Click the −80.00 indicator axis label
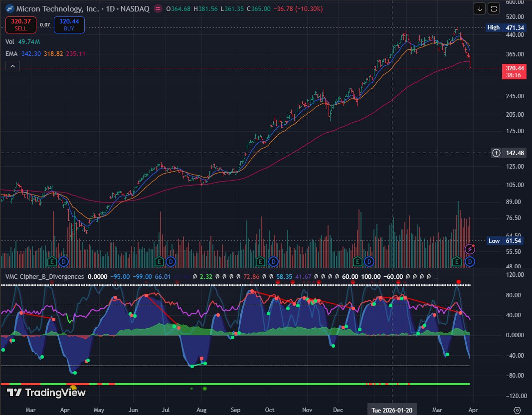The image size is (532, 415). tap(515, 375)
